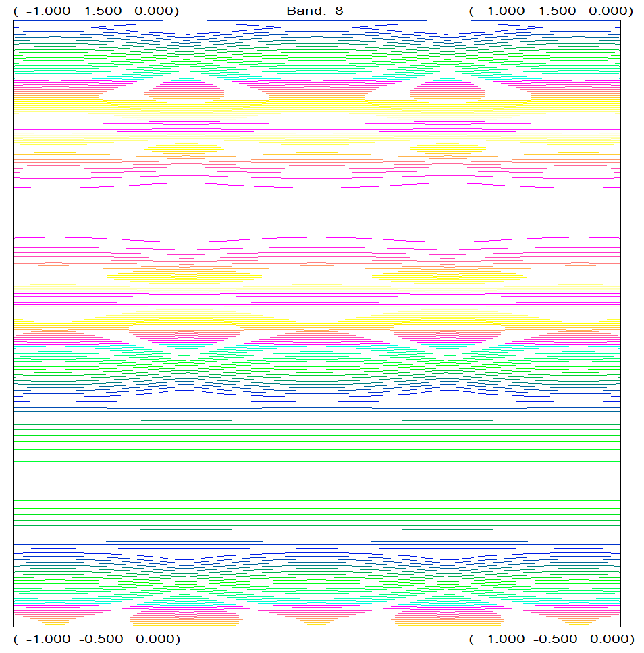Screen dimensions: 644x653
Task: Select the middle-right green contour arch center
Action: click(x=447, y=369)
